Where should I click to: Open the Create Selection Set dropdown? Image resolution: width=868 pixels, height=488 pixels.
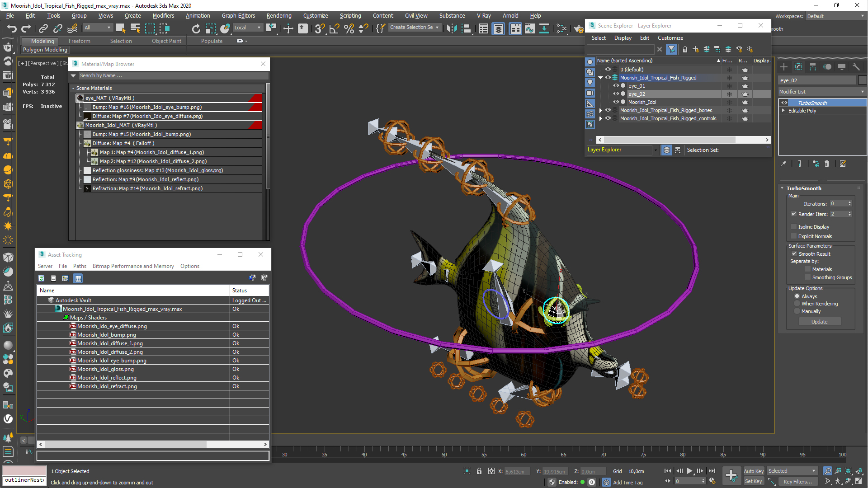click(x=415, y=28)
